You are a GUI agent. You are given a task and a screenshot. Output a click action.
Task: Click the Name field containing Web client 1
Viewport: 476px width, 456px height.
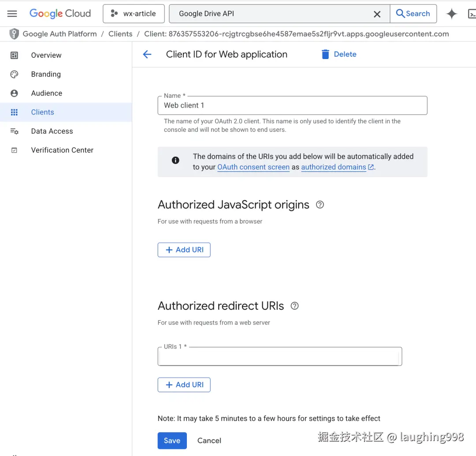(292, 106)
